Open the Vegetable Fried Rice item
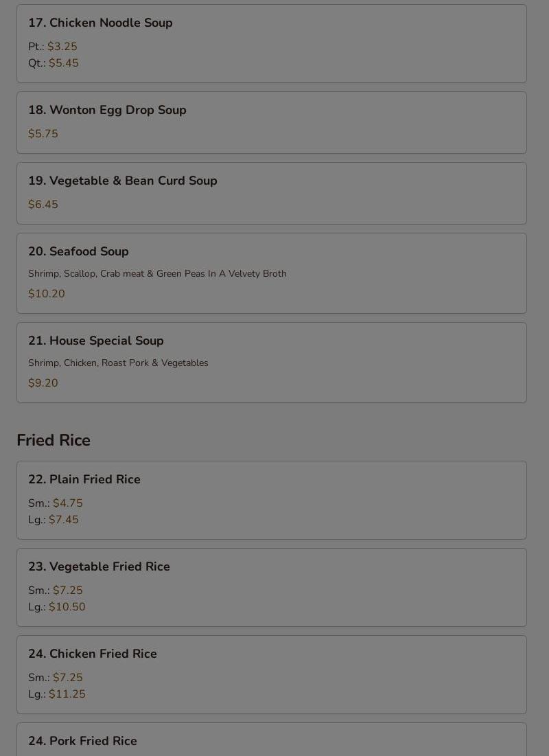This screenshot has width=549, height=756. pyautogui.click(x=271, y=588)
